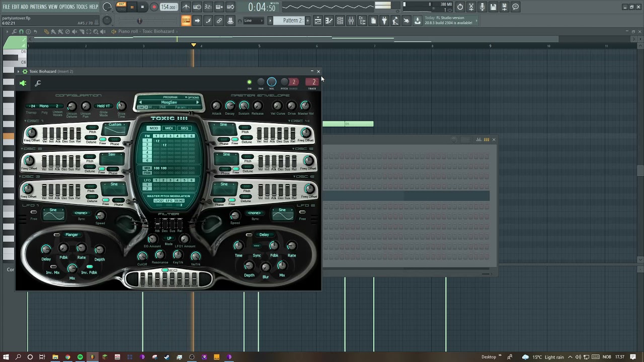
Task: Click the render/export icon
Action: 504,7
